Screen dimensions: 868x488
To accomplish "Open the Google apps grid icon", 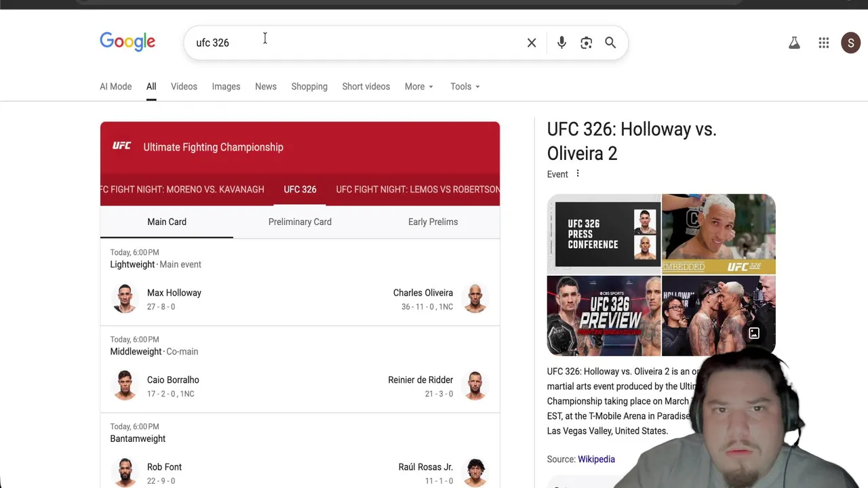I will 823,43.
